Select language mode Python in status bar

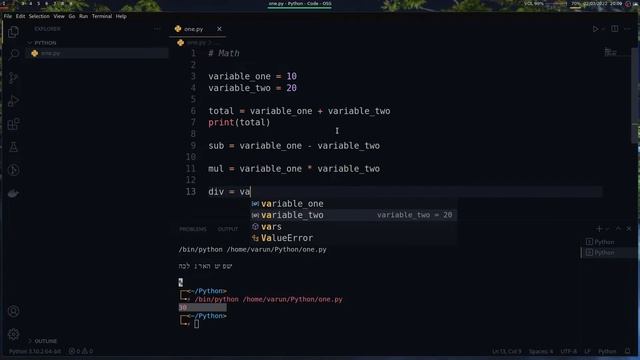[607, 351]
